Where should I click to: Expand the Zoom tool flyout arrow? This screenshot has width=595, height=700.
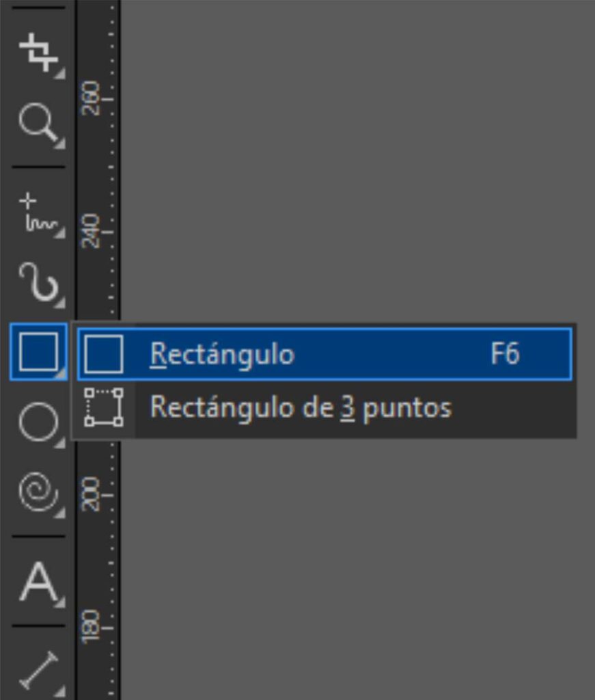click(60, 144)
